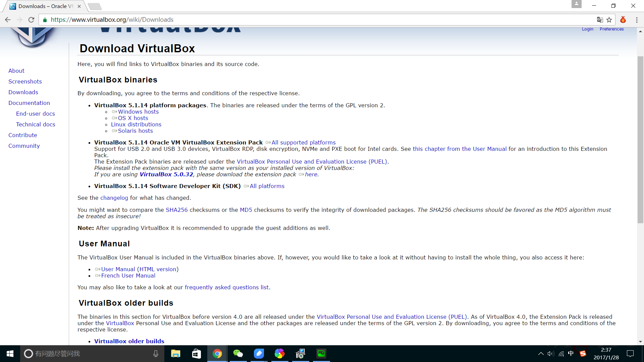Open File Explorer from the taskbar
The image size is (644, 362).
(x=175, y=354)
